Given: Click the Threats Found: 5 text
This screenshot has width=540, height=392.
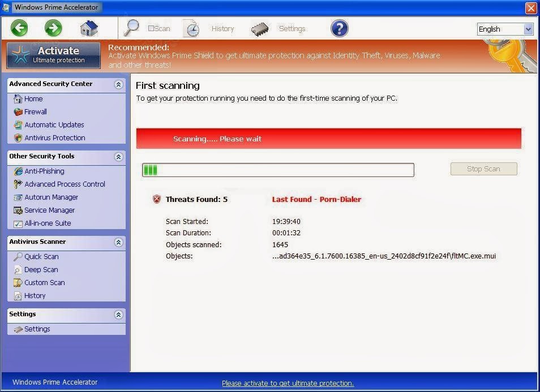Looking at the screenshot, I should tap(196, 199).
